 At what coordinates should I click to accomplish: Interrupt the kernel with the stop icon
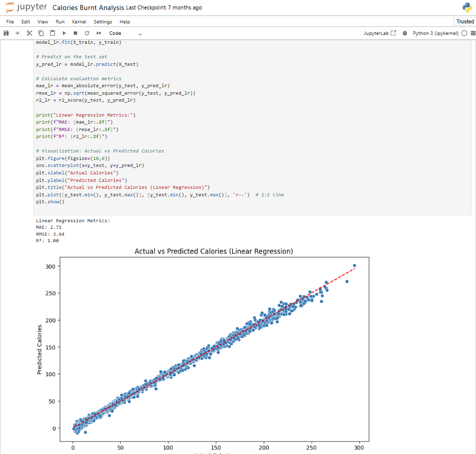75,33
